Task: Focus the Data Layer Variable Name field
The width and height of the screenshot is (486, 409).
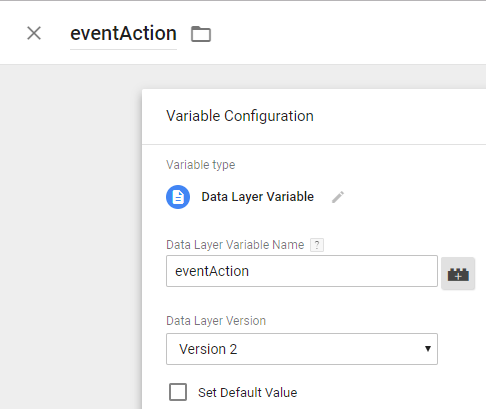Action: click(302, 271)
